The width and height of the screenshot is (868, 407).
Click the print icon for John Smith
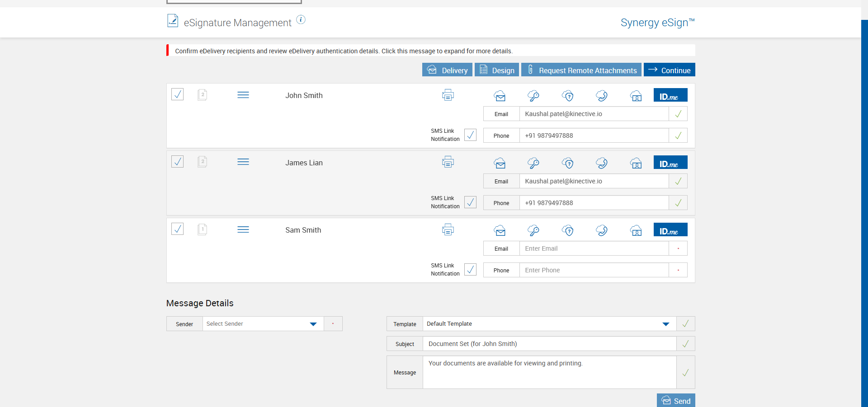(448, 95)
